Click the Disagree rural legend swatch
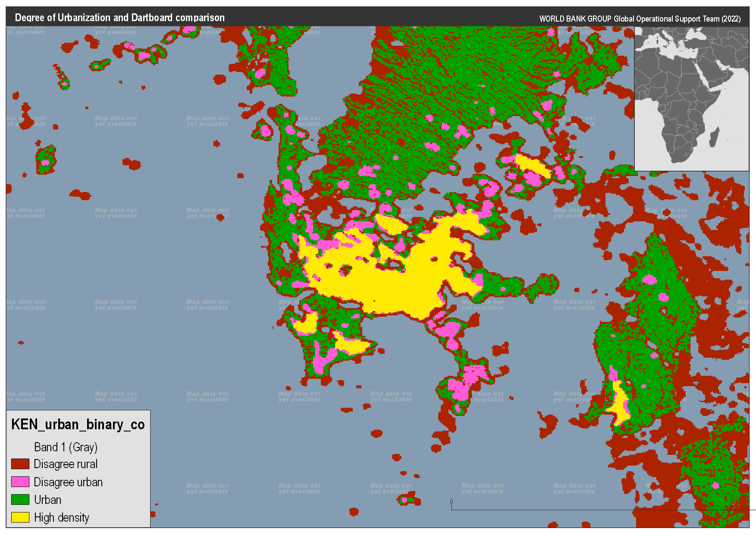 [19, 464]
